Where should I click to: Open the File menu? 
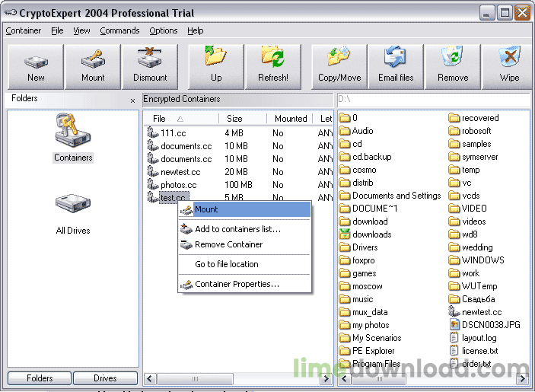tap(57, 30)
